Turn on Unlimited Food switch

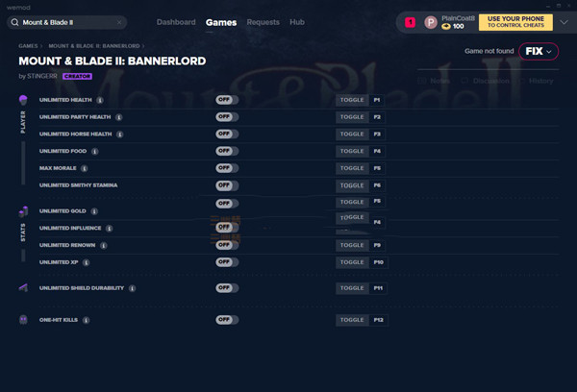(x=227, y=151)
